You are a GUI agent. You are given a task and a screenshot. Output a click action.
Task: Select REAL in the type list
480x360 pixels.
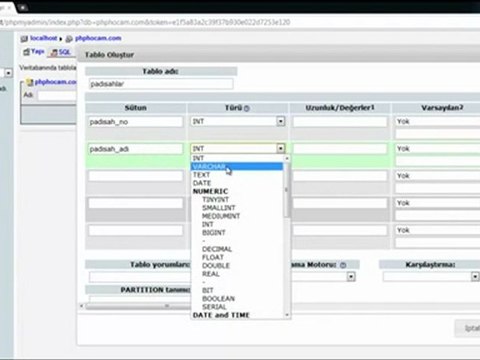tap(211, 274)
